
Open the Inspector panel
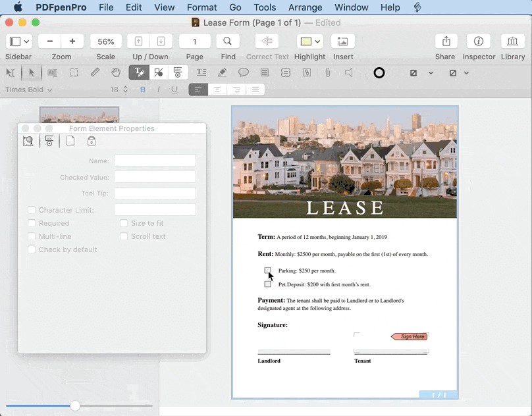click(x=479, y=41)
